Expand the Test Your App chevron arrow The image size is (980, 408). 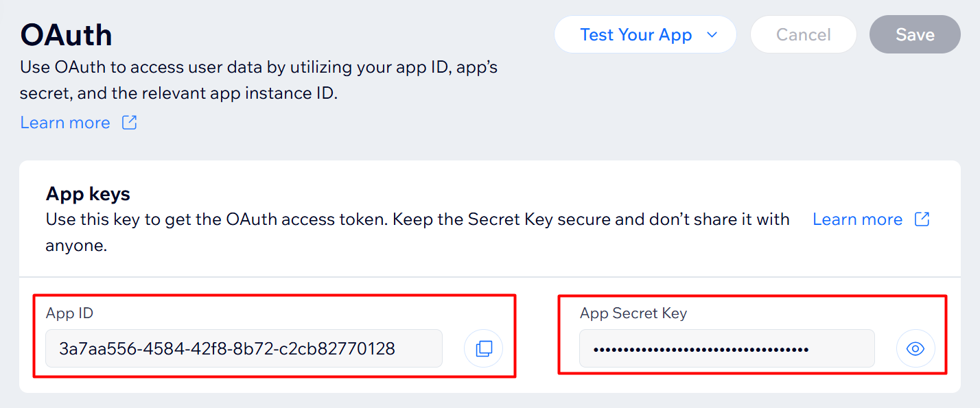pyautogui.click(x=712, y=35)
